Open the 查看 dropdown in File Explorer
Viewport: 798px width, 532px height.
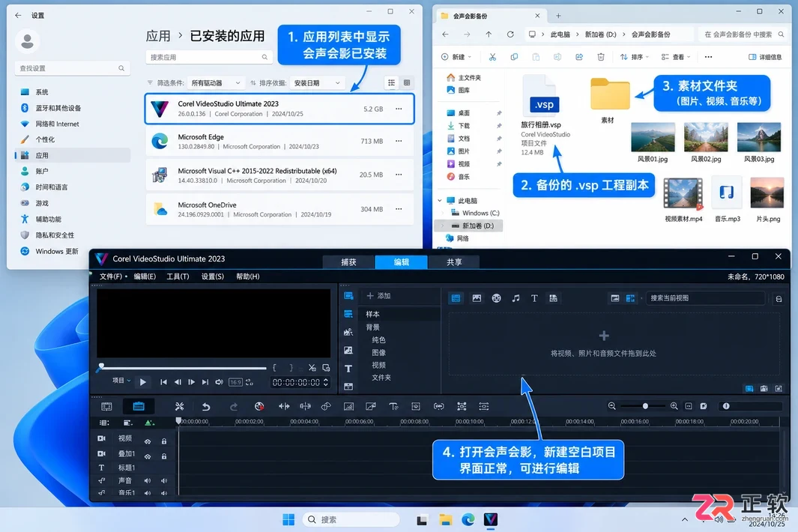(x=675, y=57)
